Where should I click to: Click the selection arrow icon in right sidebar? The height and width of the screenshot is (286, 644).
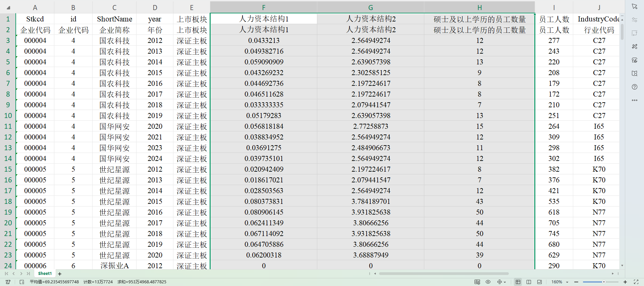click(634, 6)
